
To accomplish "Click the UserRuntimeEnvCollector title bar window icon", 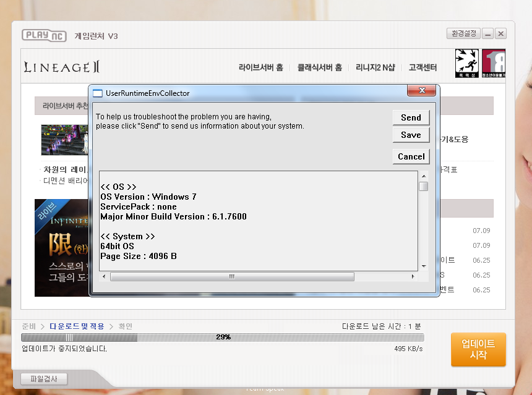I will click(98, 93).
